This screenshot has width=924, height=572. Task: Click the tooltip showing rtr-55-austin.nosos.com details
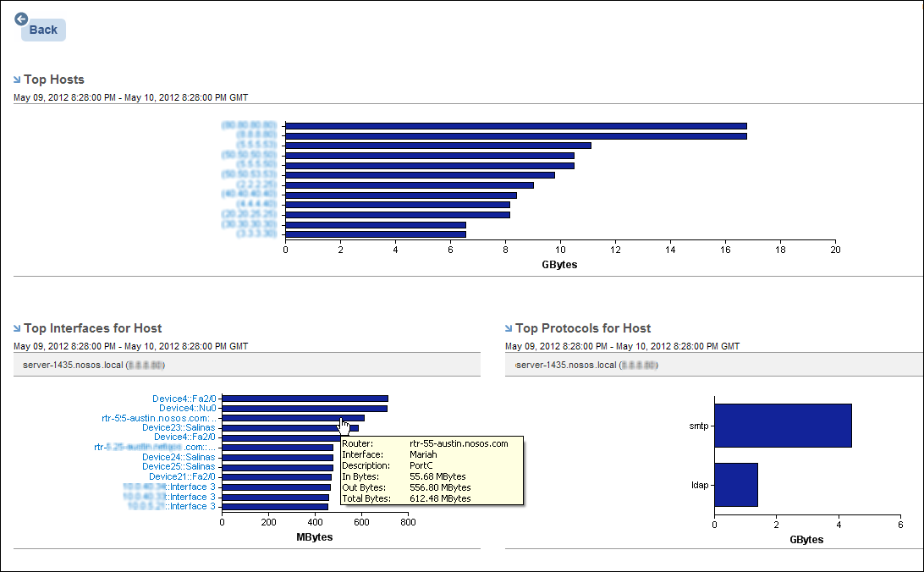click(x=432, y=470)
